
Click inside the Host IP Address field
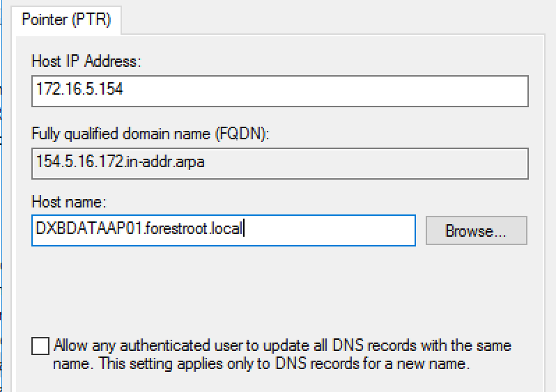280,91
